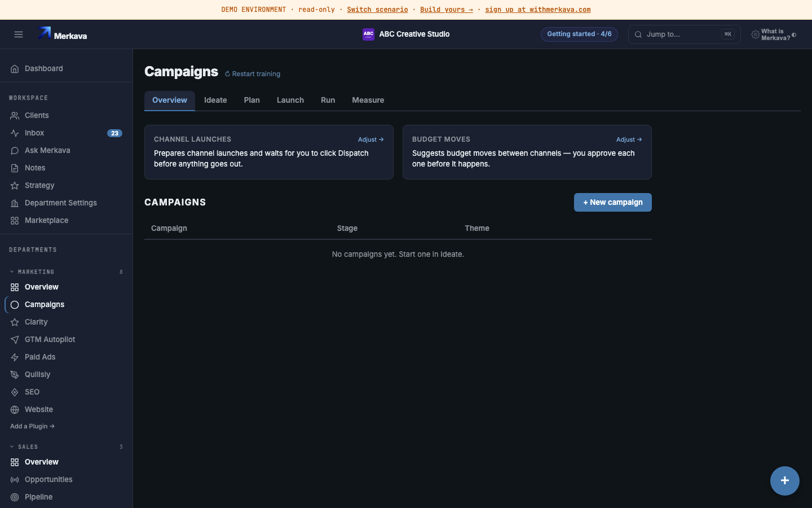Click the Switch scenario link

tap(377, 10)
